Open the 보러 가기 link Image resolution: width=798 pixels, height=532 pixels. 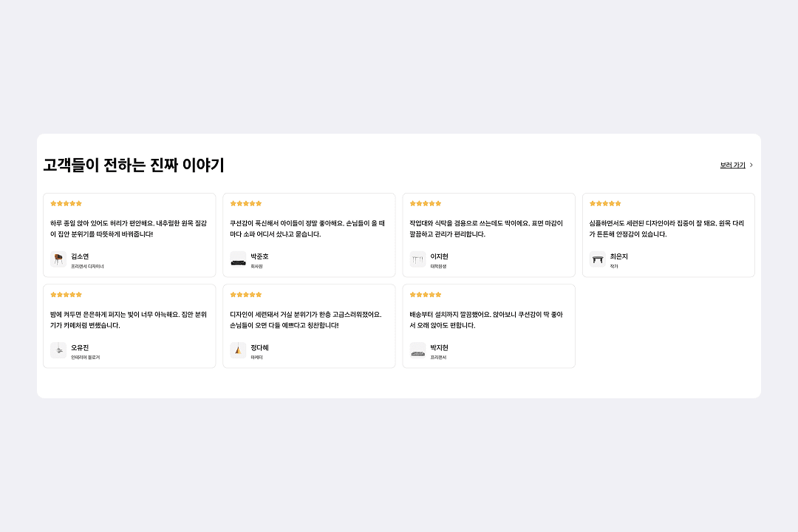pos(734,165)
